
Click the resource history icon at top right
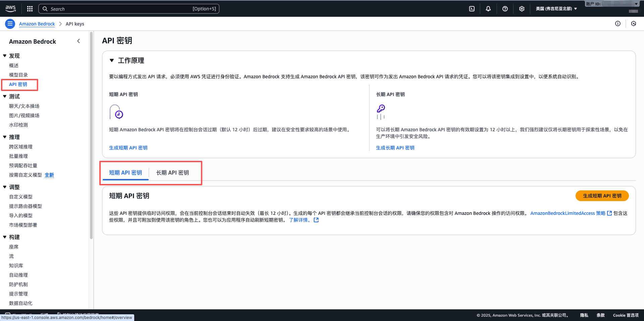634,24
